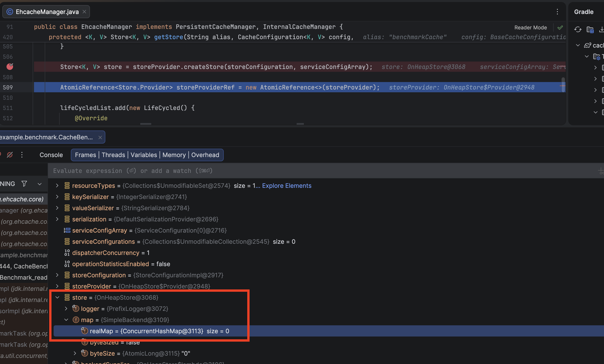Click the Gradle sync/reload projects icon

577,30
